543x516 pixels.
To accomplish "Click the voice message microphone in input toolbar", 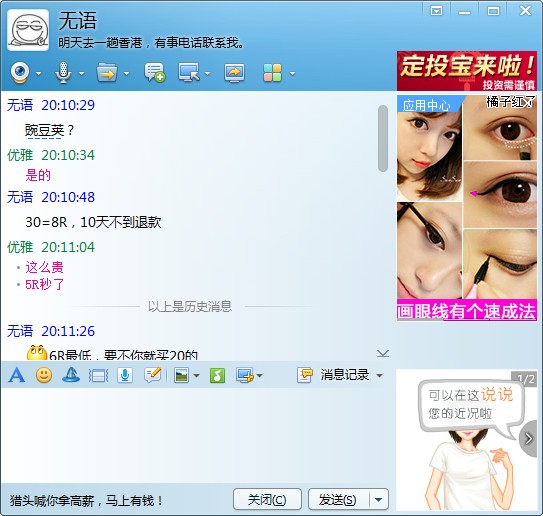I will [x=125, y=375].
